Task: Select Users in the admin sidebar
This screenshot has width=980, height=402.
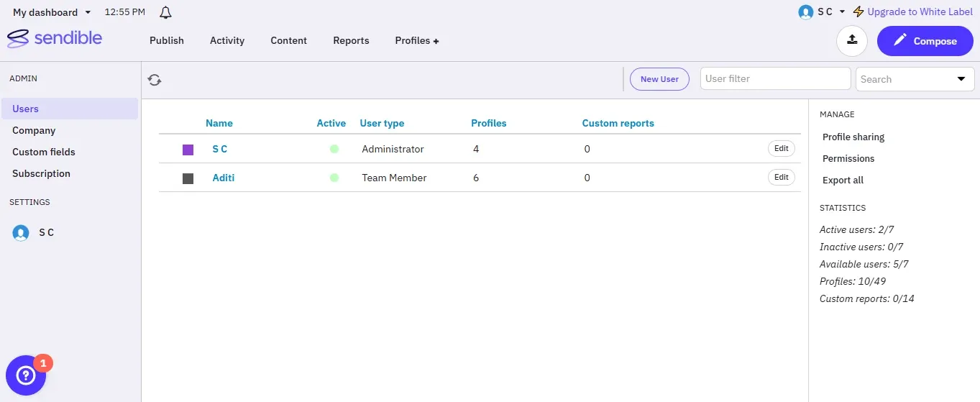Action: 70,109
